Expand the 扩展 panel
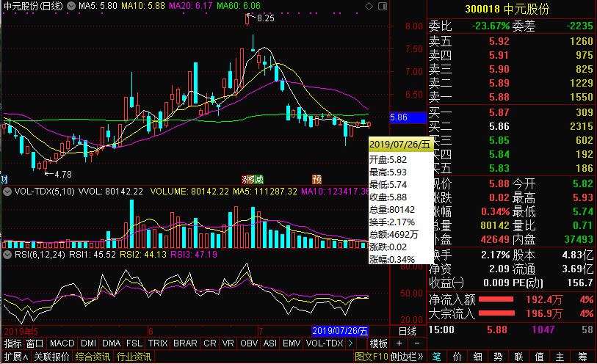 [16, 357]
